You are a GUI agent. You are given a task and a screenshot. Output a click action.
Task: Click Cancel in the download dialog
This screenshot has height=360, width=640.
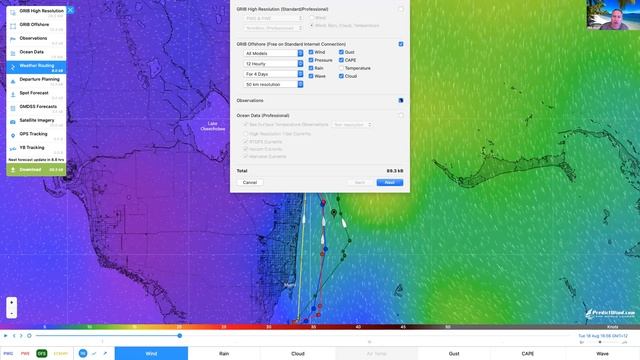[x=250, y=182]
